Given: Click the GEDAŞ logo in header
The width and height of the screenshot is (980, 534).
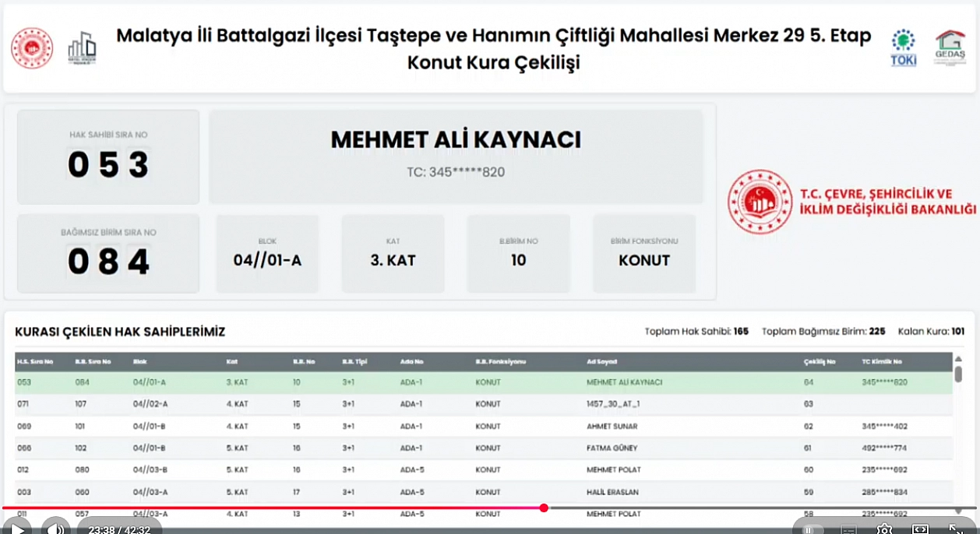Looking at the screenshot, I should tap(950, 48).
